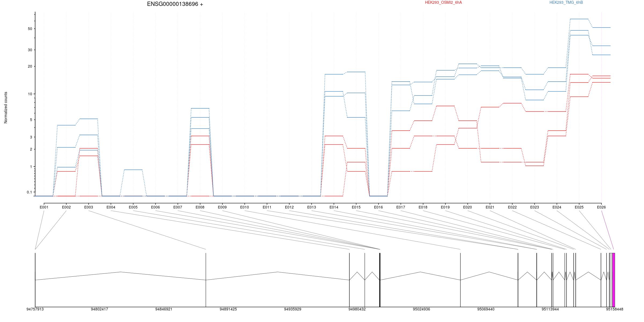This screenshot has width=644, height=322.
Task: Click exon label E006
Action: coord(155,207)
